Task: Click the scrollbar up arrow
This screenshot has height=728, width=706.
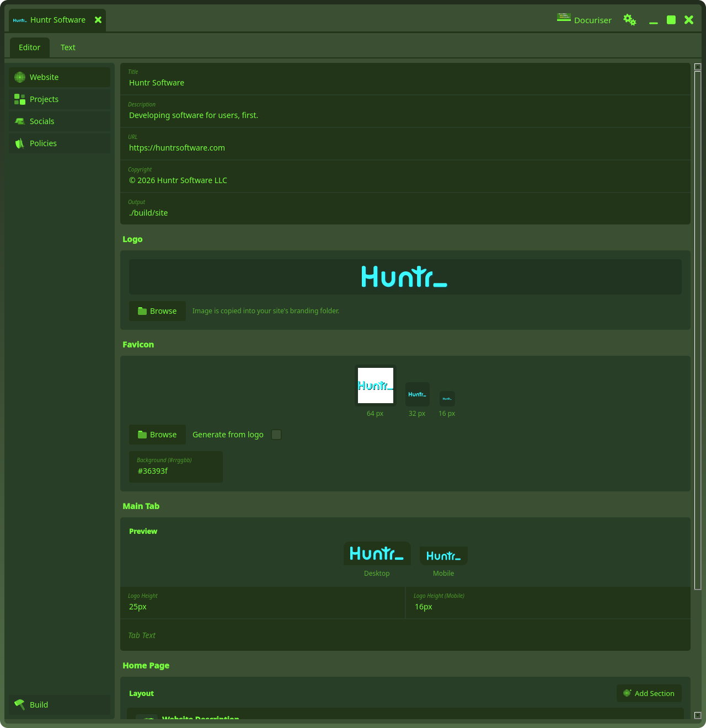Action: point(698,67)
